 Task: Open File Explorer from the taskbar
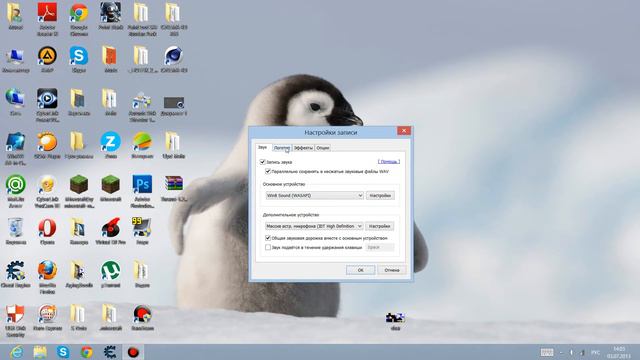(x=40, y=352)
